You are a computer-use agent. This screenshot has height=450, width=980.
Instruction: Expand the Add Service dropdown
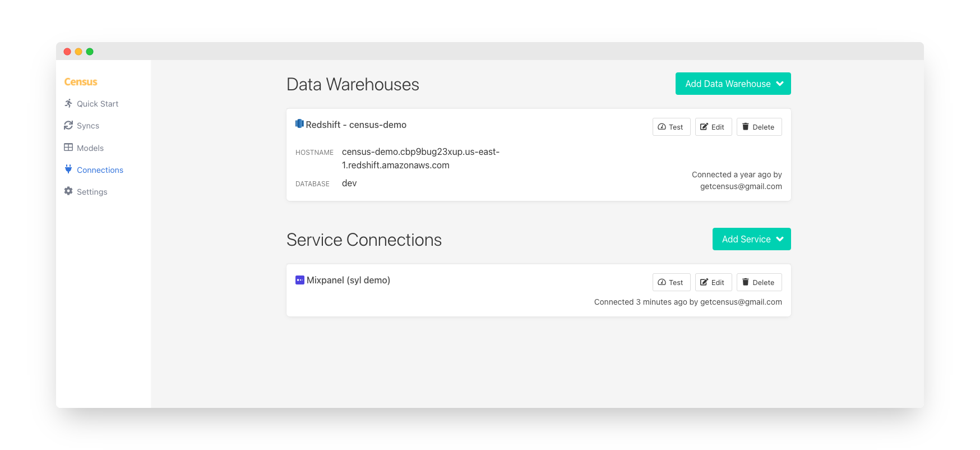click(751, 239)
